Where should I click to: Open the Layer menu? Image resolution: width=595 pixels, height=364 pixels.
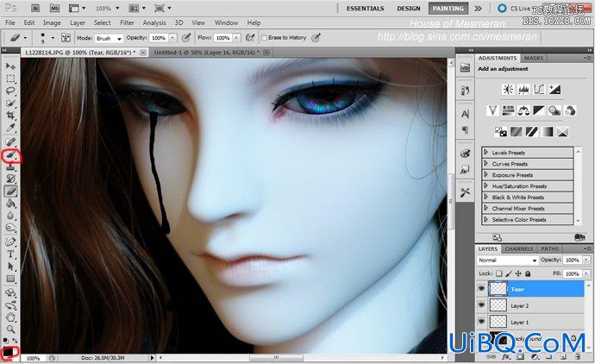click(78, 22)
